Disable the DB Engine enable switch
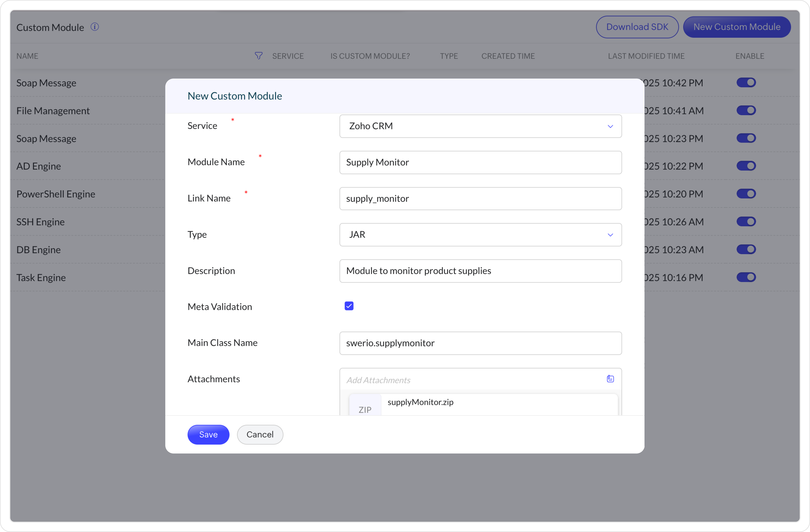 click(746, 249)
